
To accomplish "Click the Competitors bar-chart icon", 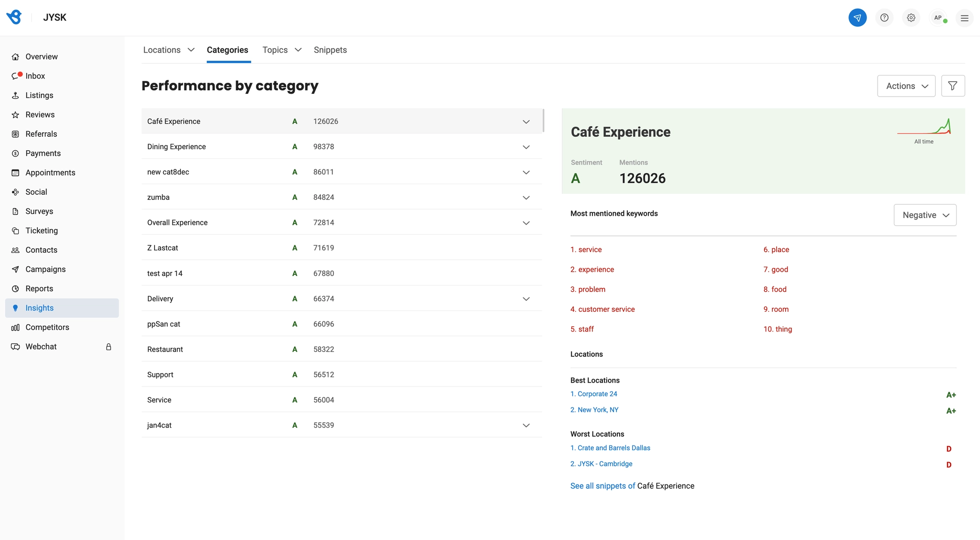I will 15,328.
